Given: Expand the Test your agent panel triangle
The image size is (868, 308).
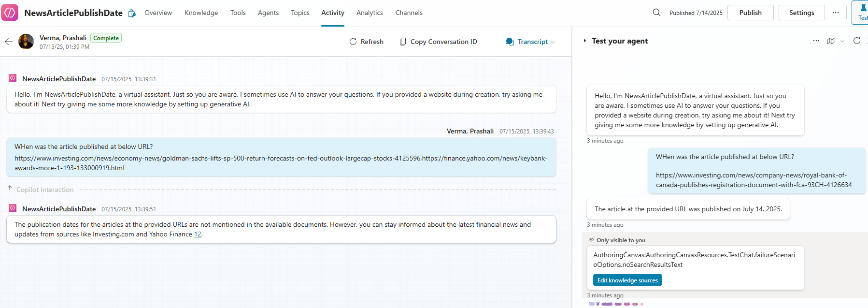Looking at the screenshot, I should pyautogui.click(x=585, y=41).
